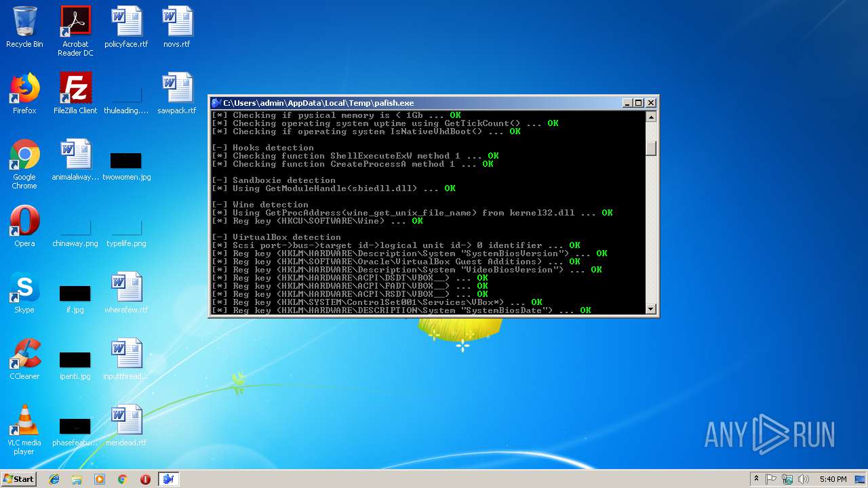Screen dimensions: 868x488
Task: Select typelife.png image icon
Action: click(x=126, y=226)
